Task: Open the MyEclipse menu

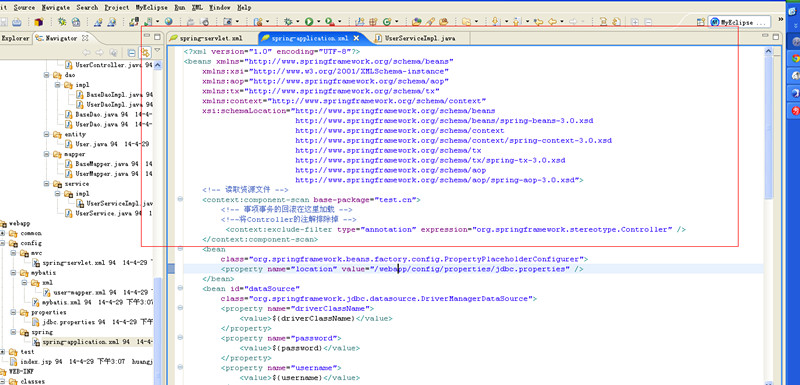Action: pyautogui.click(x=152, y=8)
